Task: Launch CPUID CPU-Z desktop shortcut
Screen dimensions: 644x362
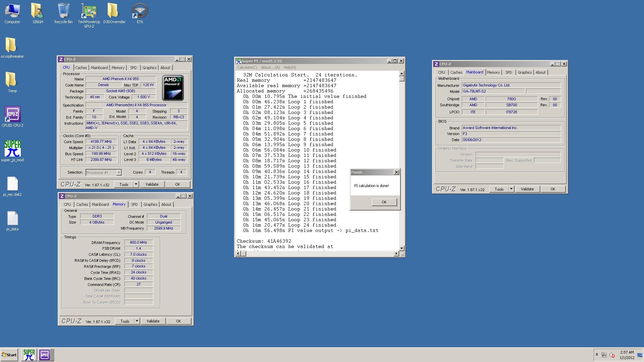Action: [12, 117]
